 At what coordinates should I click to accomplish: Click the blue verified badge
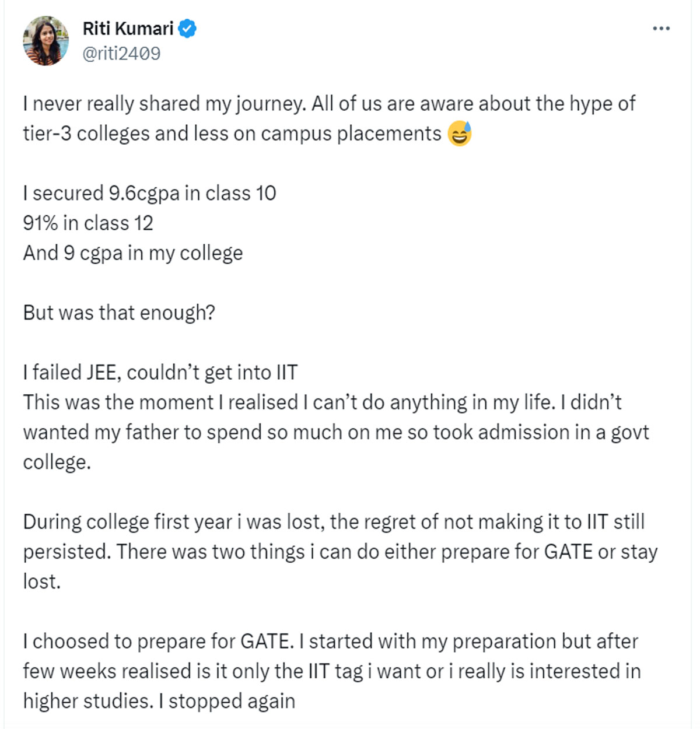pyautogui.click(x=187, y=29)
